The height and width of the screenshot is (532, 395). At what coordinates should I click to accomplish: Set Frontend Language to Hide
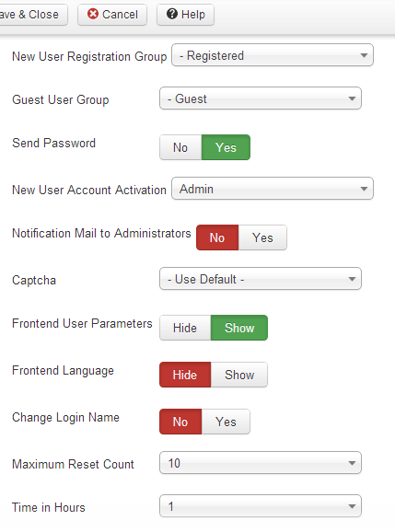coord(185,375)
